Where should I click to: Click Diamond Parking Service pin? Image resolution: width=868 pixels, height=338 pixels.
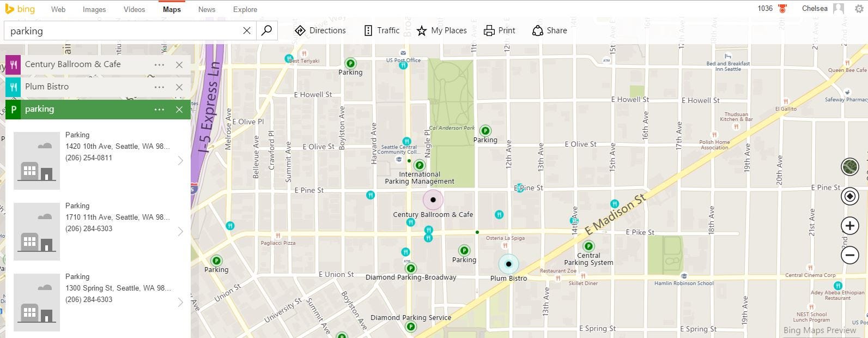pyautogui.click(x=411, y=327)
